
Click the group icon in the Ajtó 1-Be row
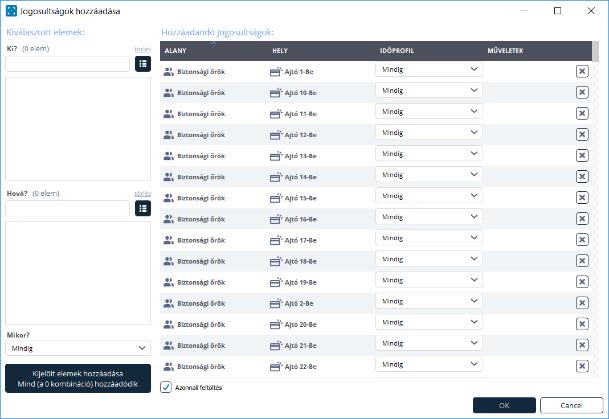(x=169, y=71)
